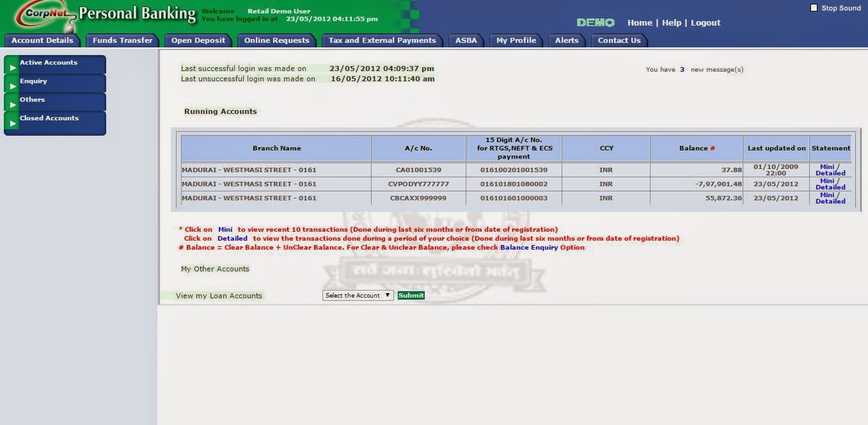Open the Select the Account dropdown
The image size is (868, 425).
[x=358, y=296]
